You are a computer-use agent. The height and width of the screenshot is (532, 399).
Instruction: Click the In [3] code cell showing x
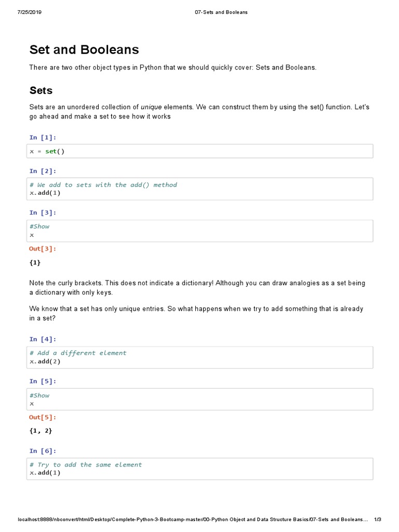(199, 231)
